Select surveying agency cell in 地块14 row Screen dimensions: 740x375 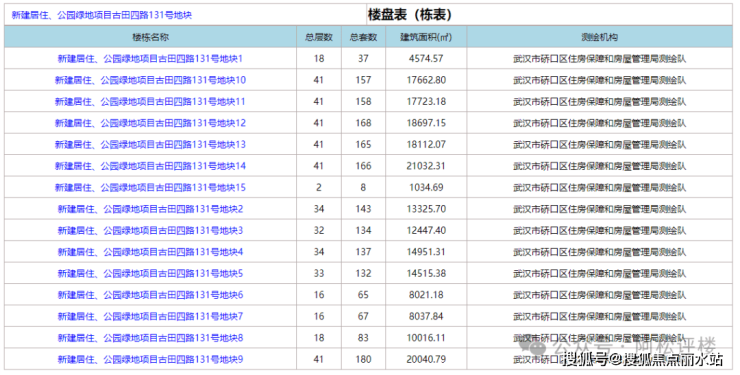pos(599,166)
